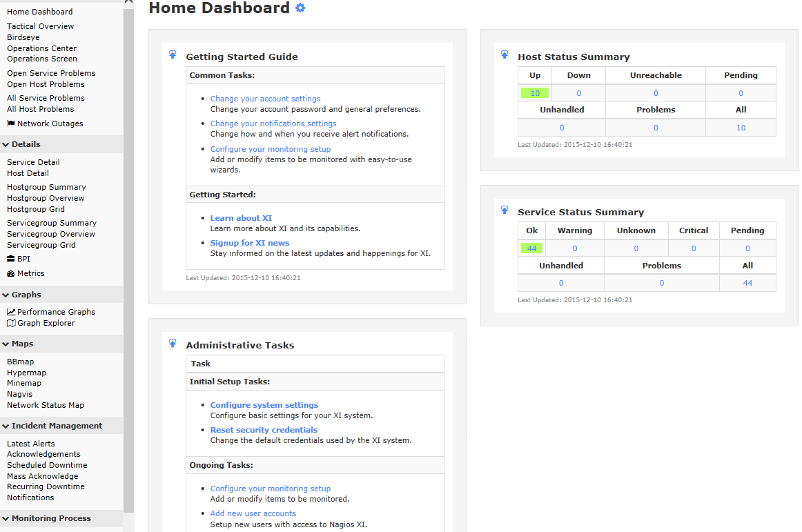Click the Metrics gauge icon in sidebar

[x=11, y=273]
